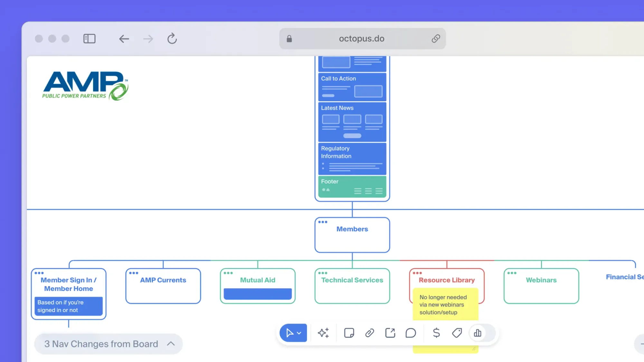Viewport: 644px width, 362px height.
Task: Open the three-dot menu on Members node
Action: (x=323, y=222)
